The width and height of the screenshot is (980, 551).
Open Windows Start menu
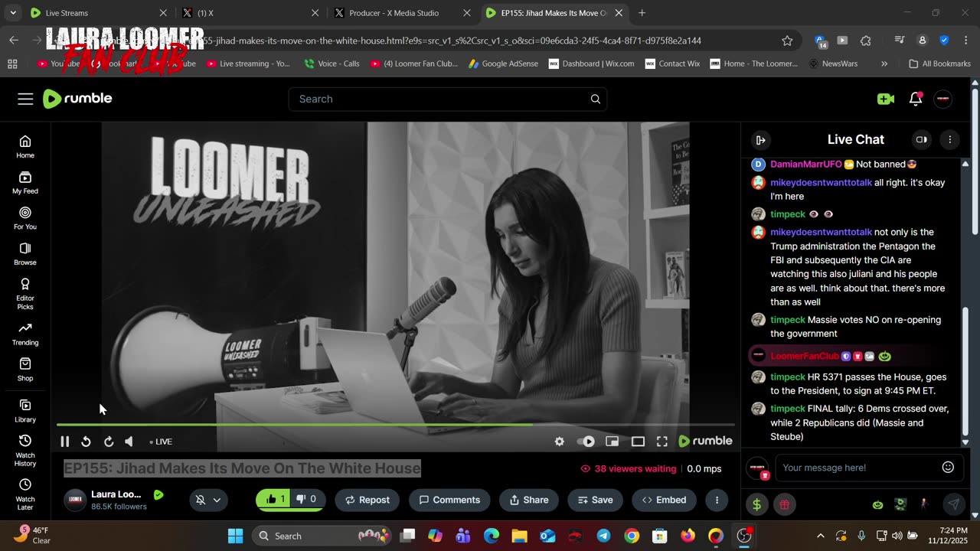point(235,536)
